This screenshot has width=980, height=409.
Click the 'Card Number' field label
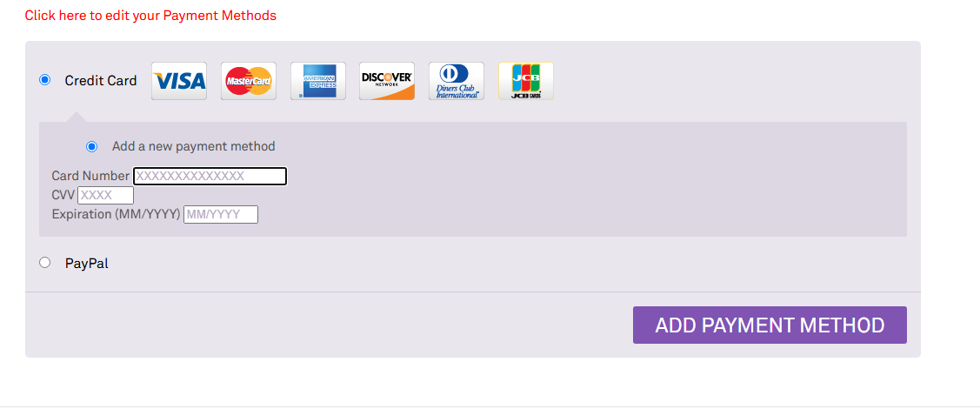(x=91, y=176)
